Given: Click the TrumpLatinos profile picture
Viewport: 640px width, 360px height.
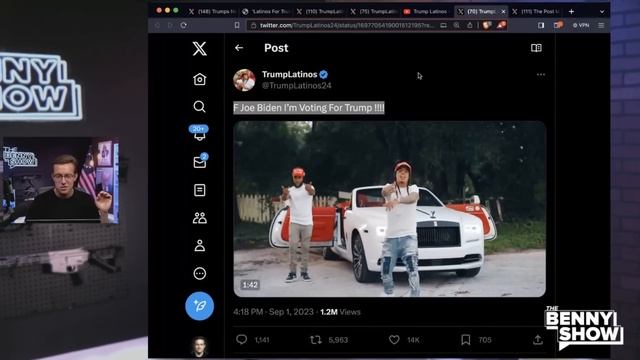Looking at the screenshot, I should pos(244,80).
